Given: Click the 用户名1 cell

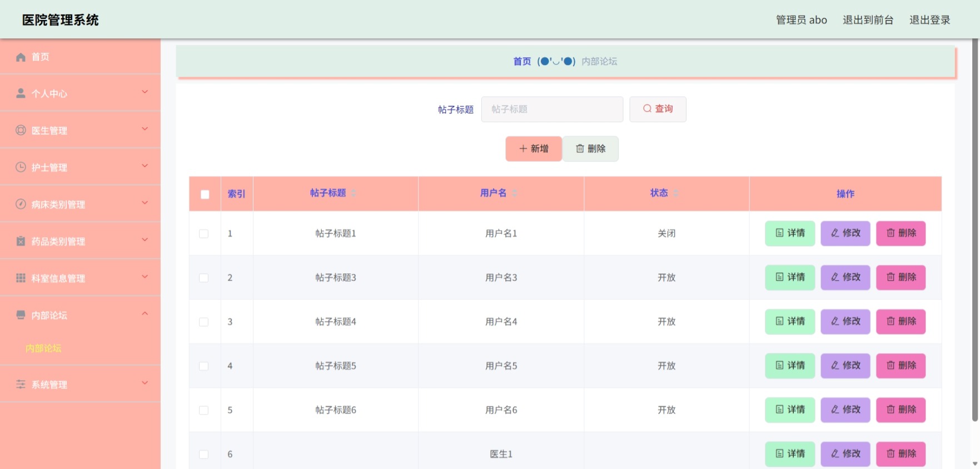Looking at the screenshot, I should point(501,233).
